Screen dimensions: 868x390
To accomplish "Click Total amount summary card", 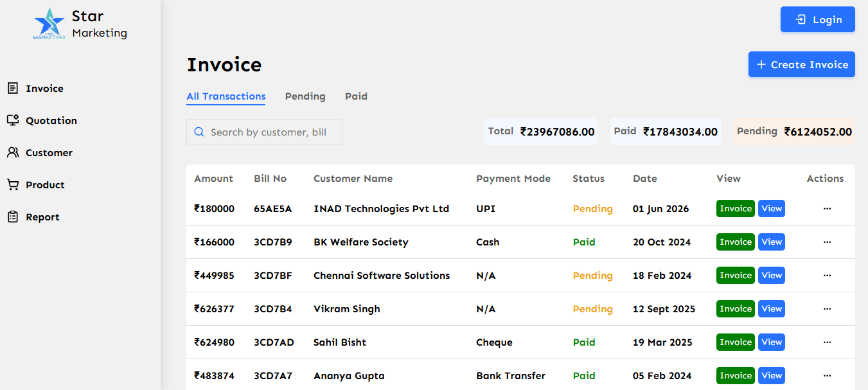I will [541, 132].
